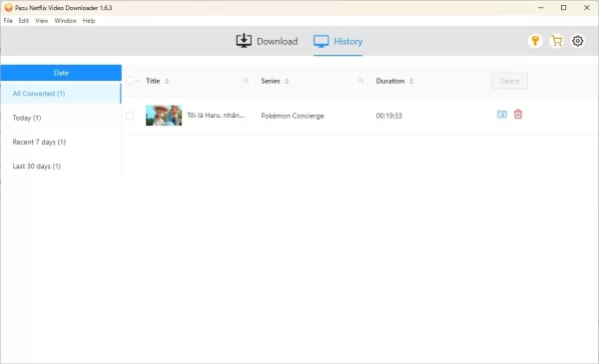The width and height of the screenshot is (599, 364).
Task: Click the Pazu app logo in title bar
Action: click(x=8, y=8)
